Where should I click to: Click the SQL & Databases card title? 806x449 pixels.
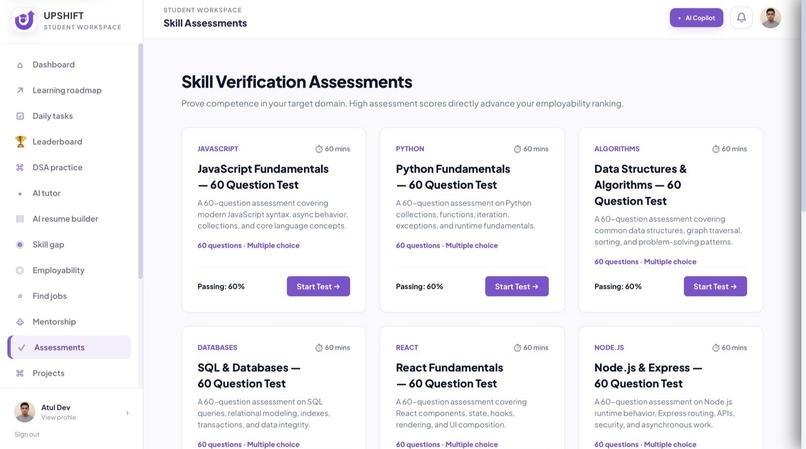pos(249,375)
